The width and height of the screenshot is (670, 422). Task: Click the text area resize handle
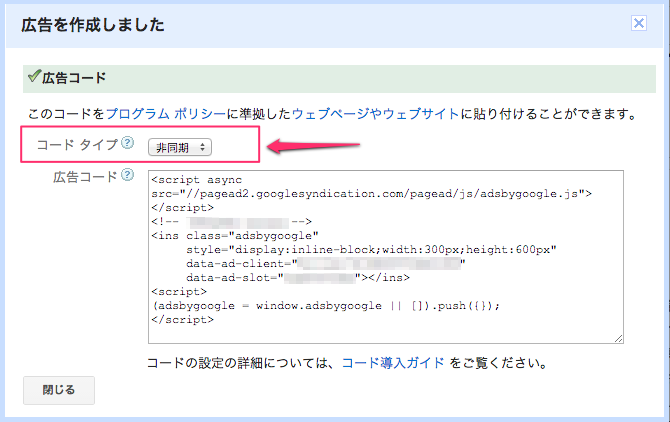click(619, 339)
